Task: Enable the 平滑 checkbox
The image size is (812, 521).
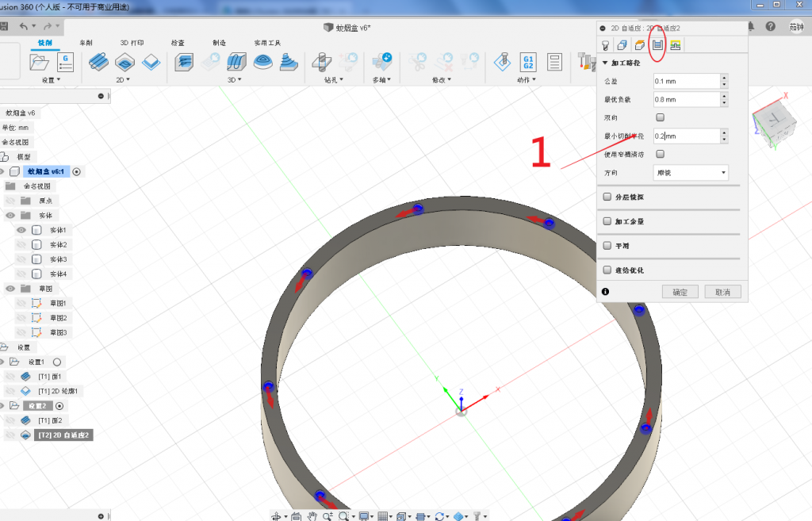Action: tap(607, 246)
